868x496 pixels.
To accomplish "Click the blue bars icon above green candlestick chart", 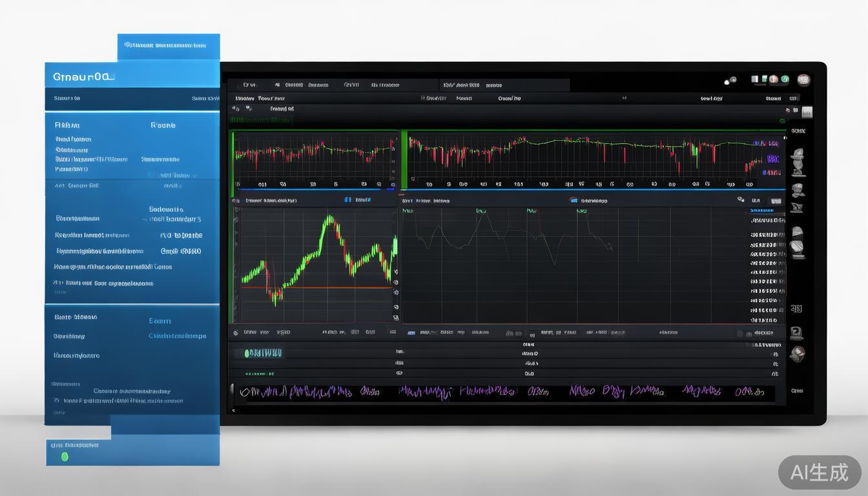I will point(348,200).
